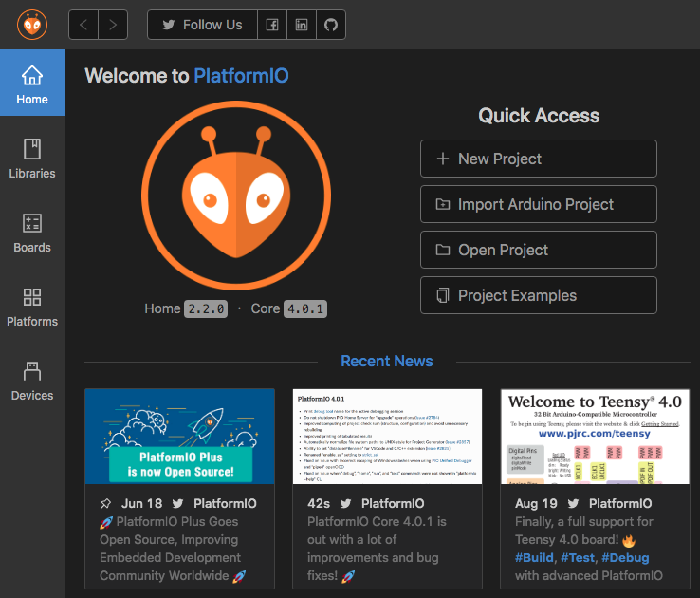700x598 pixels.
Task: Create a New Project
Action: [x=539, y=159]
